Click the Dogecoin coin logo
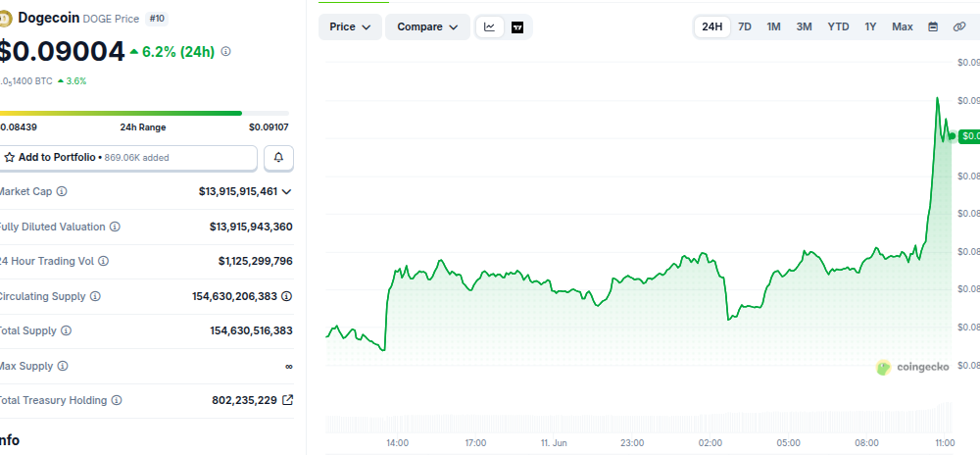980x455 pixels. tap(6, 19)
